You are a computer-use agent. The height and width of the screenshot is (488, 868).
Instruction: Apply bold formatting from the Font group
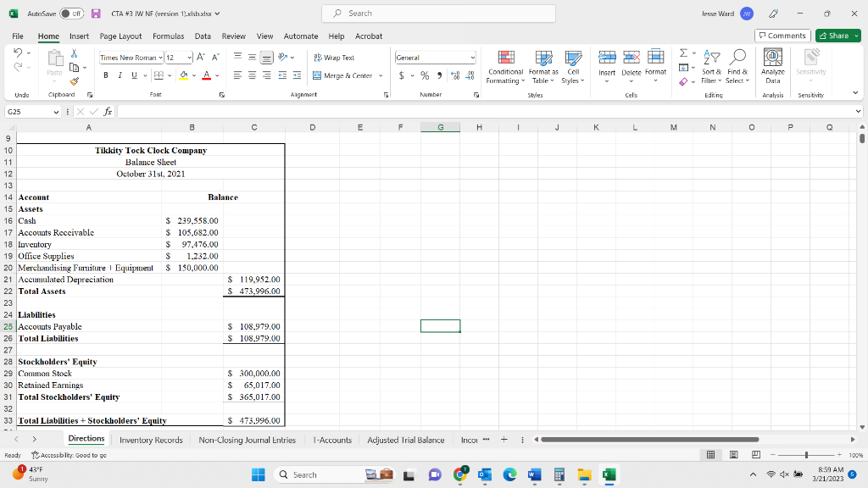[x=105, y=75]
